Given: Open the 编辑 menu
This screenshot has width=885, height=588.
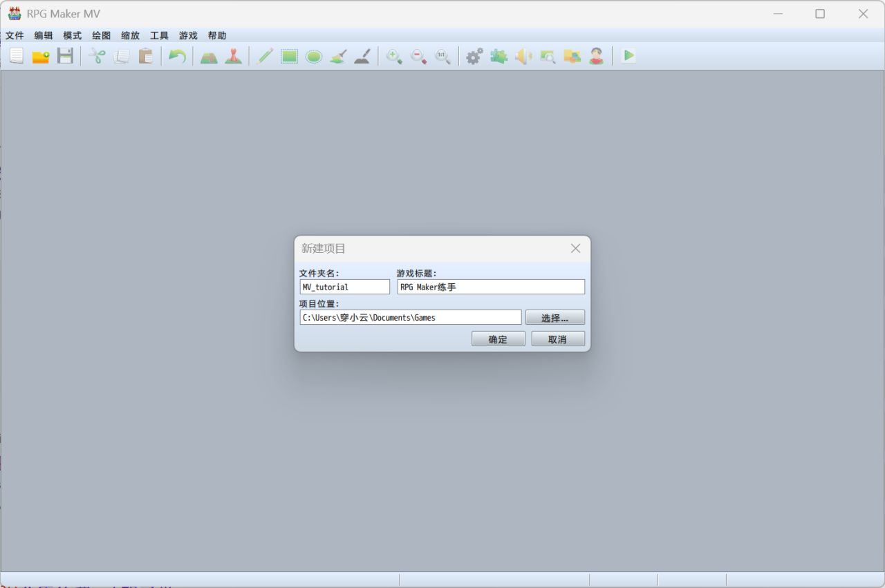Looking at the screenshot, I should click(x=44, y=35).
